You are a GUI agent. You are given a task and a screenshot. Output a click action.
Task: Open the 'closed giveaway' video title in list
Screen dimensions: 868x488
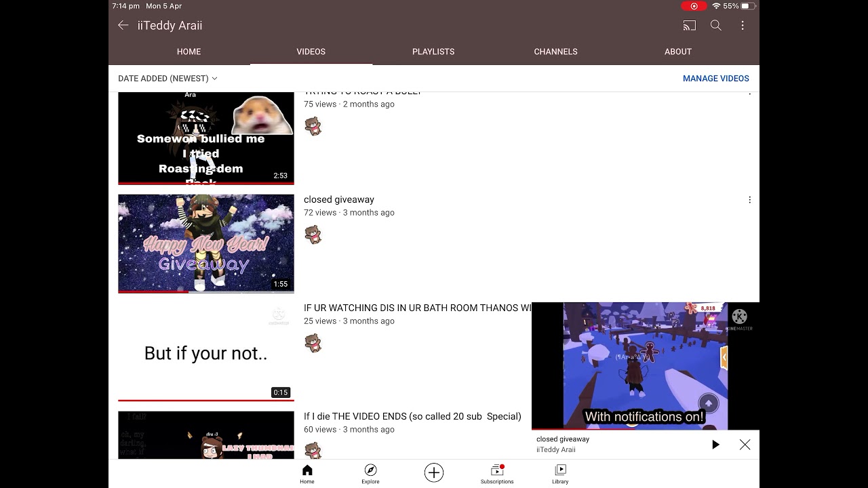[339, 199]
